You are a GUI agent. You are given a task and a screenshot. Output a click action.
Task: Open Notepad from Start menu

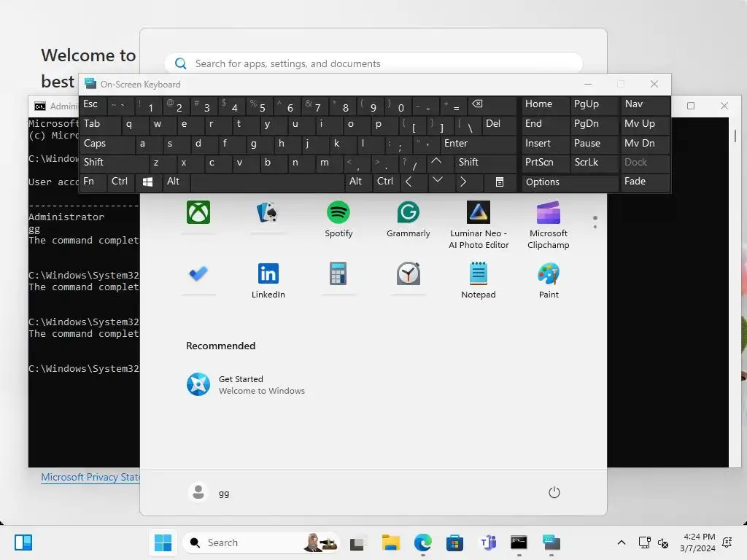479,281
